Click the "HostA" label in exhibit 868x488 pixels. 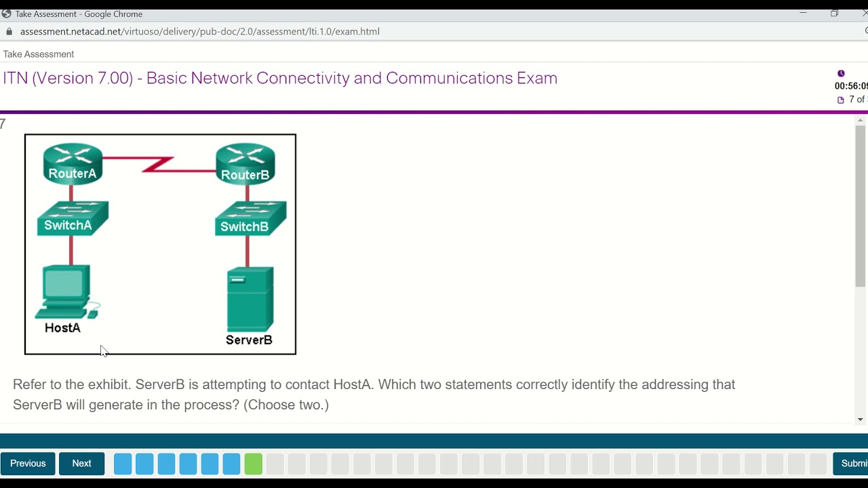click(x=62, y=328)
